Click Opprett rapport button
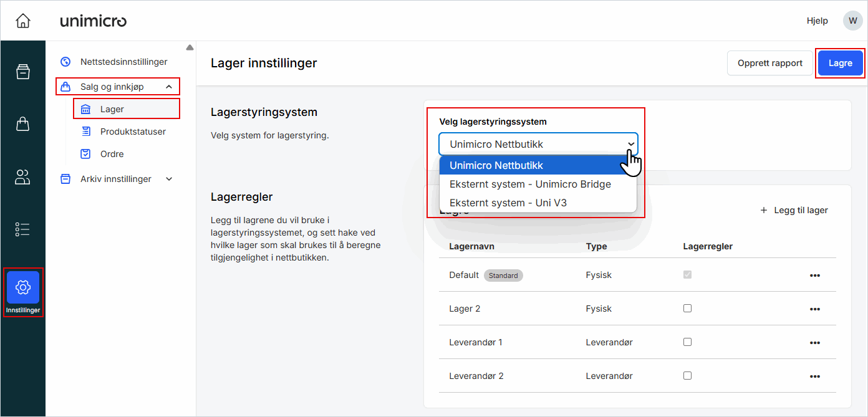Image resolution: width=868 pixels, height=417 pixels. click(x=769, y=63)
